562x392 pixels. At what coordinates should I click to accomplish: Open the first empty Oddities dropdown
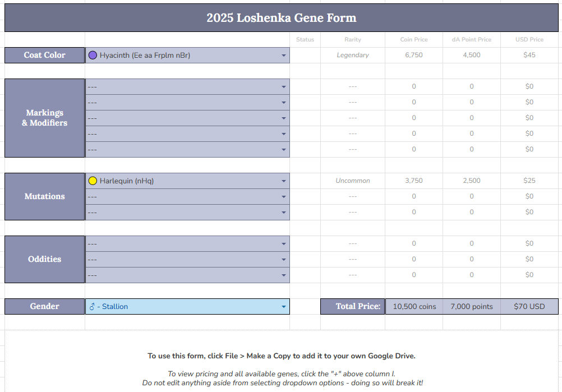click(284, 244)
